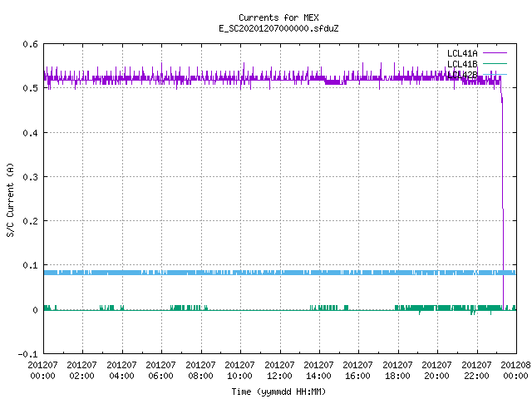Click the "S/C Current (A)" y-axis label
The image size is (532, 399).
pos(10,200)
